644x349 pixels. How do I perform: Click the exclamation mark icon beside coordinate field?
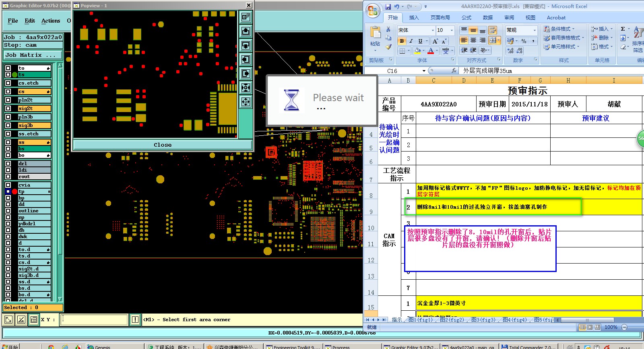(135, 320)
